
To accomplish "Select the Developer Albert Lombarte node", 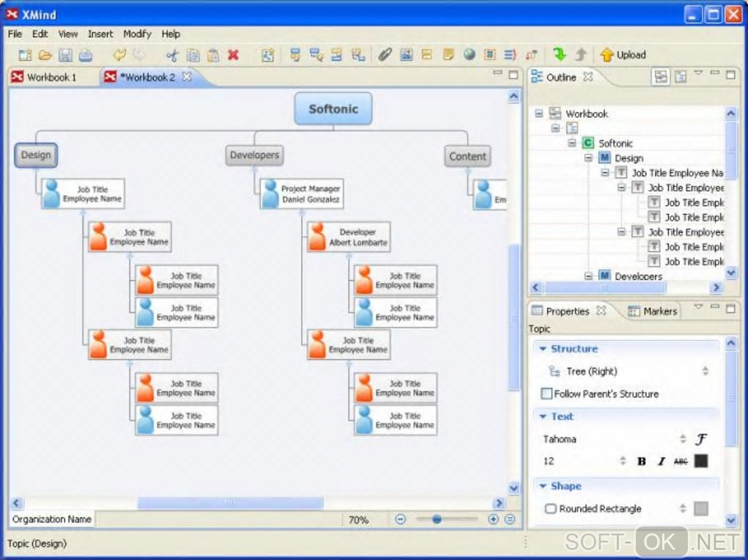I will point(349,237).
